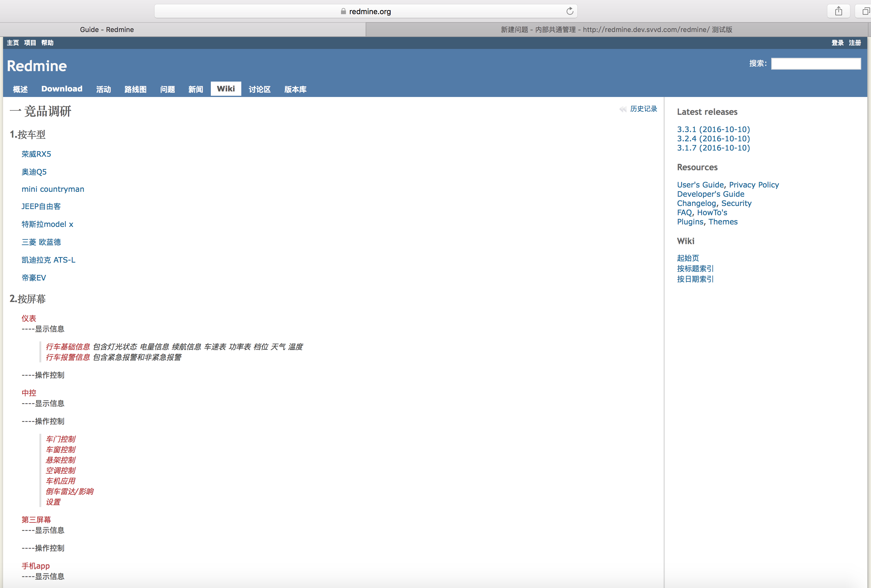Open the 概述 project tab
871x588 pixels.
(x=20, y=89)
